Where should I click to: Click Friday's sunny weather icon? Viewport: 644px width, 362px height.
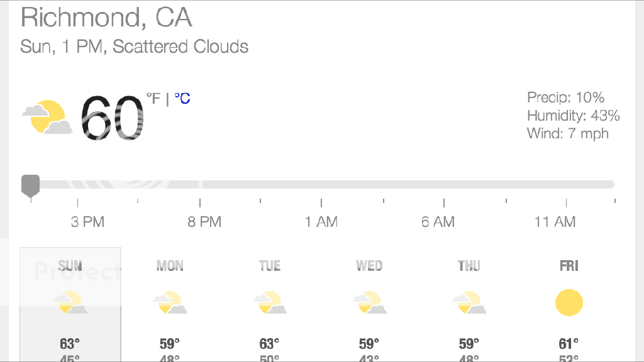pos(569,303)
